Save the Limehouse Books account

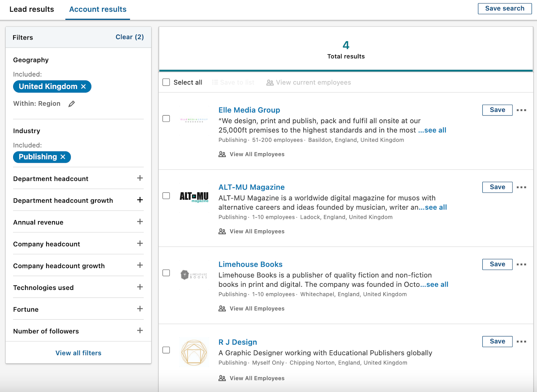(497, 264)
